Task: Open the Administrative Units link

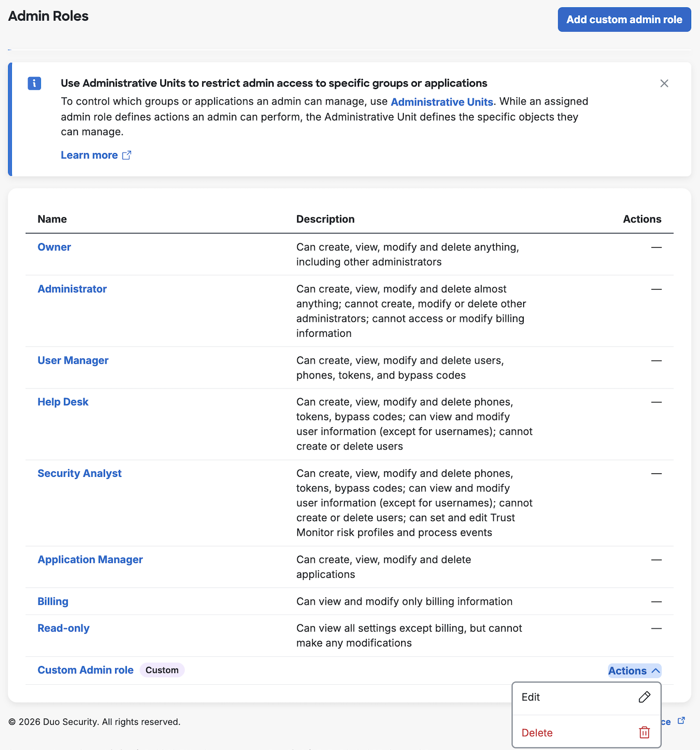Action: point(442,101)
